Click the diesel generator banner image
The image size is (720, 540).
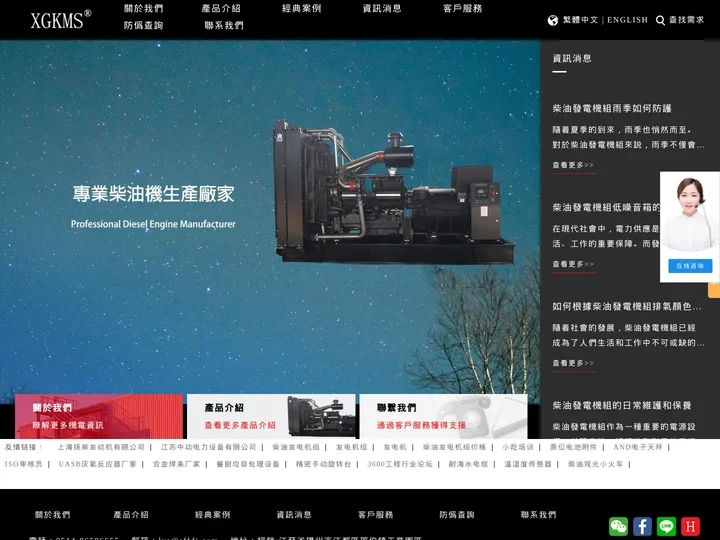pyautogui.click(x=394, y=193)
